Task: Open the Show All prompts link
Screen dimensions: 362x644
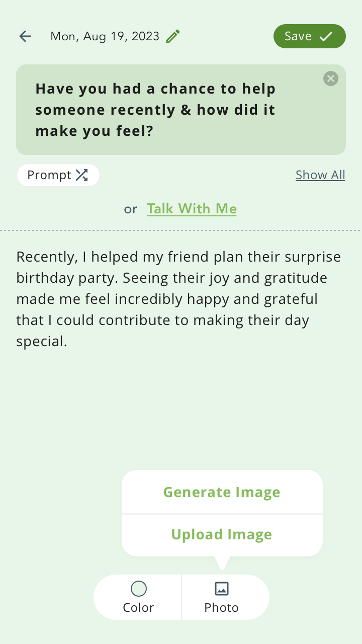Action: (320, 175)
